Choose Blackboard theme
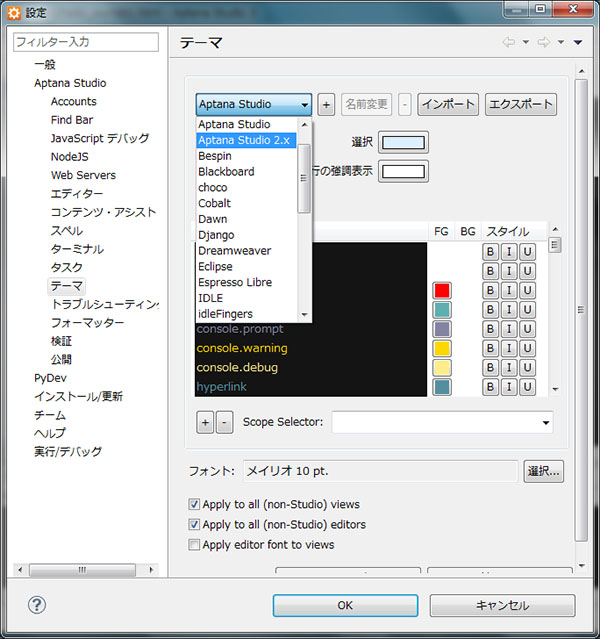 (x=246, y=172)
